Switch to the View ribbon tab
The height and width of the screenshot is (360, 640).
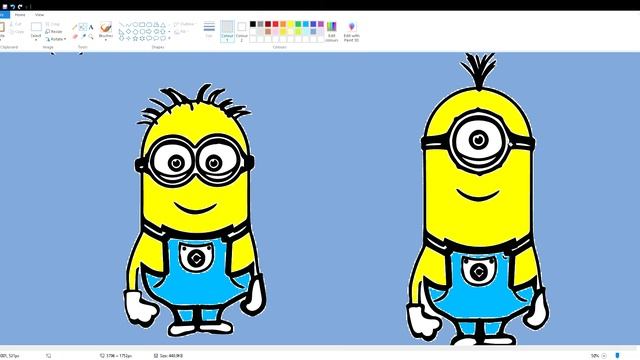(39, 15)
